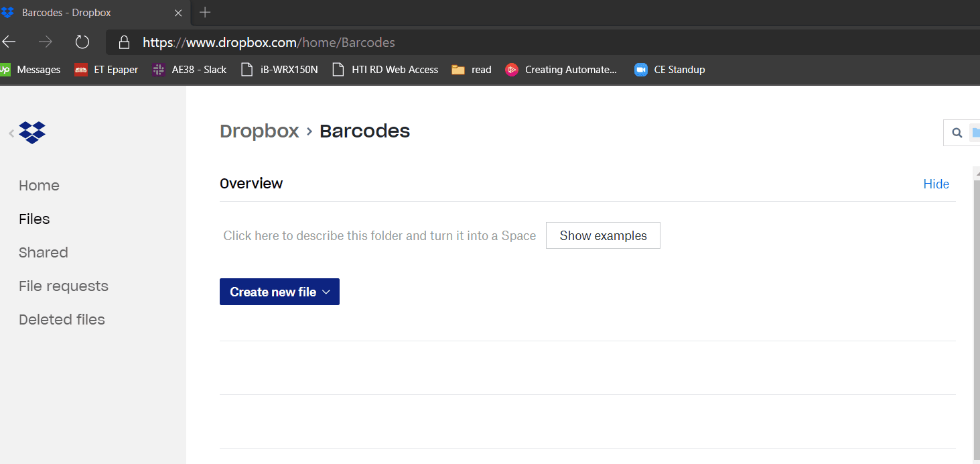Click the browser address bar URL

[x=269, y=43]
